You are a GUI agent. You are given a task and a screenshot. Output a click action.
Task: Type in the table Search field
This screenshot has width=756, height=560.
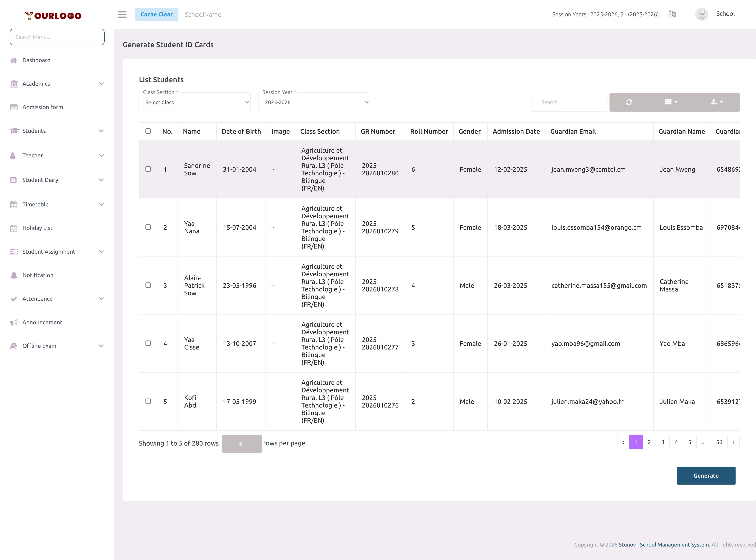click(570, 102)
